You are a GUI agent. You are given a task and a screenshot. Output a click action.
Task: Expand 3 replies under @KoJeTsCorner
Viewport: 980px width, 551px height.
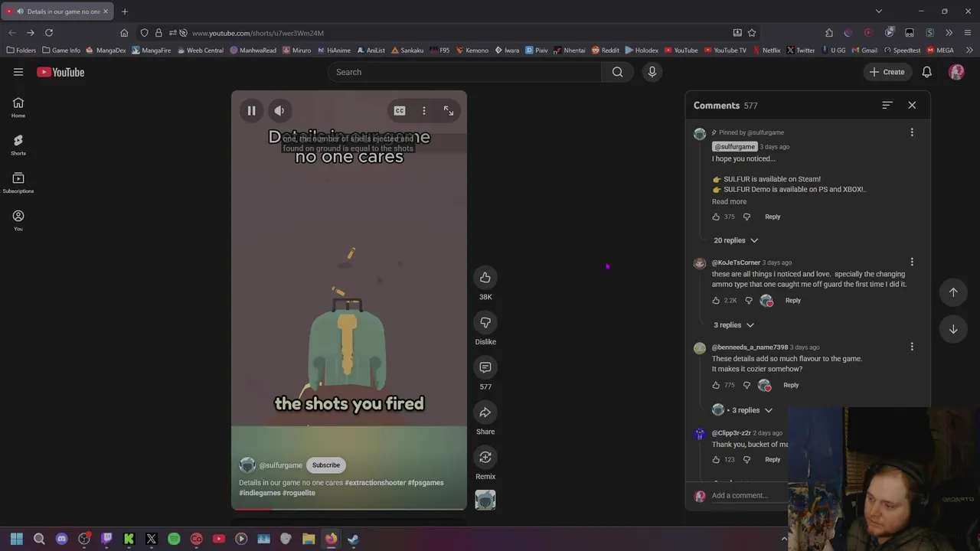733,325
